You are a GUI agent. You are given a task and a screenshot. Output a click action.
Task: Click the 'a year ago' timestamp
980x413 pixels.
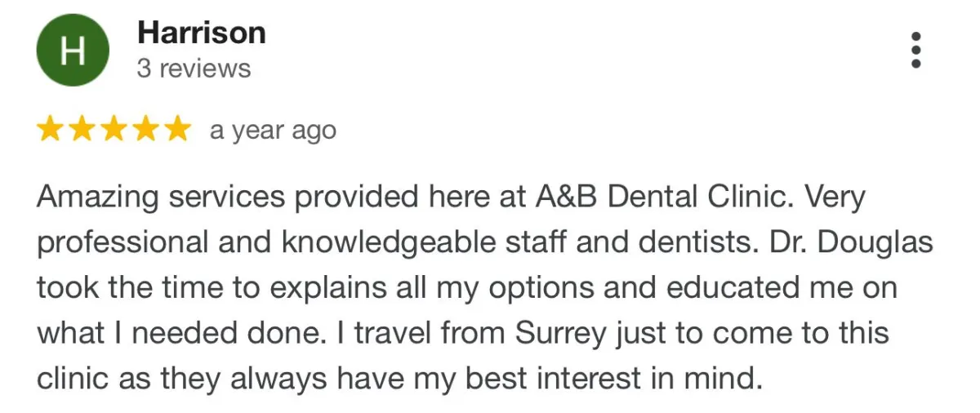coord(273,131)
